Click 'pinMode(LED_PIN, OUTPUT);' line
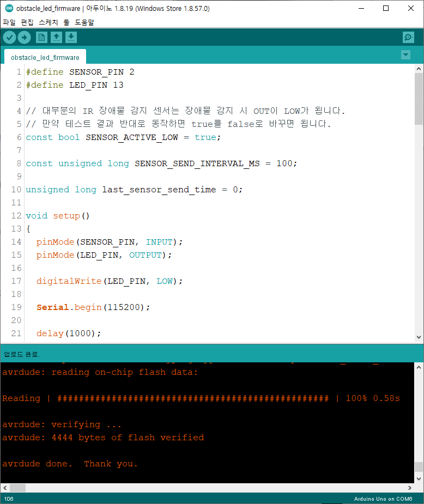 [104, 255]
